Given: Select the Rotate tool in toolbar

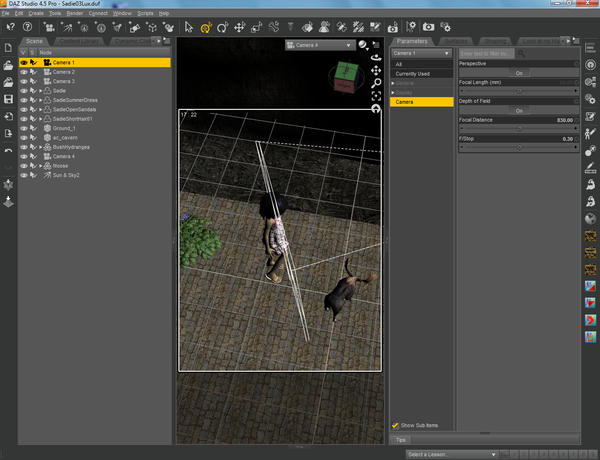Looking at the screenshot, I should point(220,27).
